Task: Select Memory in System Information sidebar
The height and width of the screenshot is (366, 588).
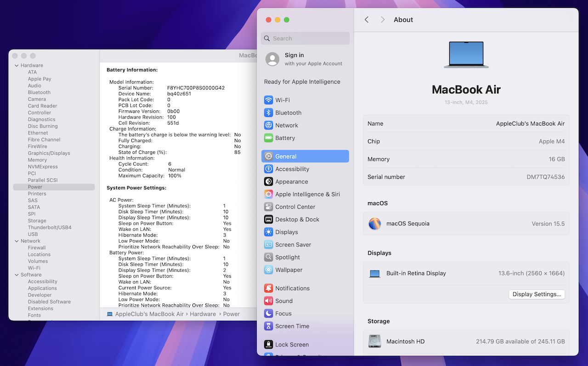Action: [x=37, y=160]
